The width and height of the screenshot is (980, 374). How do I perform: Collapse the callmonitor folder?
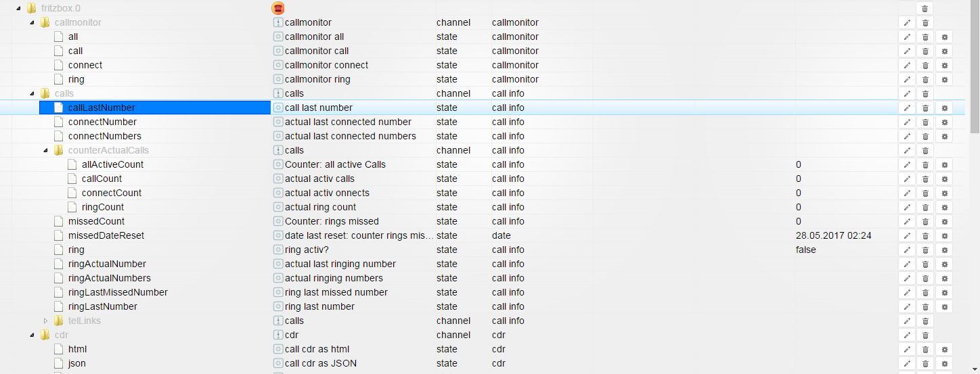pyautogui.click(x=32, y=22)
